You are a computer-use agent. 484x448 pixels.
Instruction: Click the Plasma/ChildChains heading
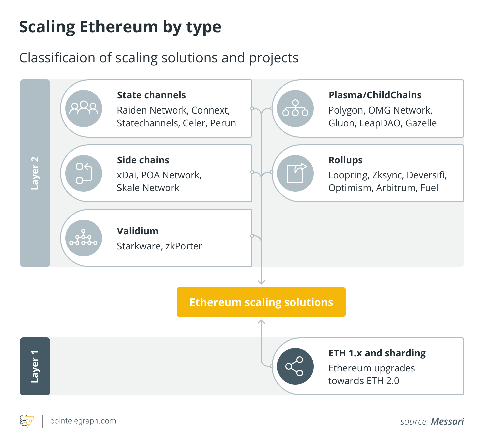(x=375, y=95)
